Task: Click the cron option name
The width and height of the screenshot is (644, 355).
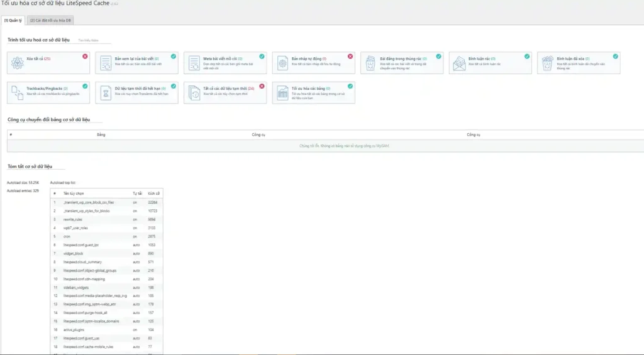Action: pos(67,236)
